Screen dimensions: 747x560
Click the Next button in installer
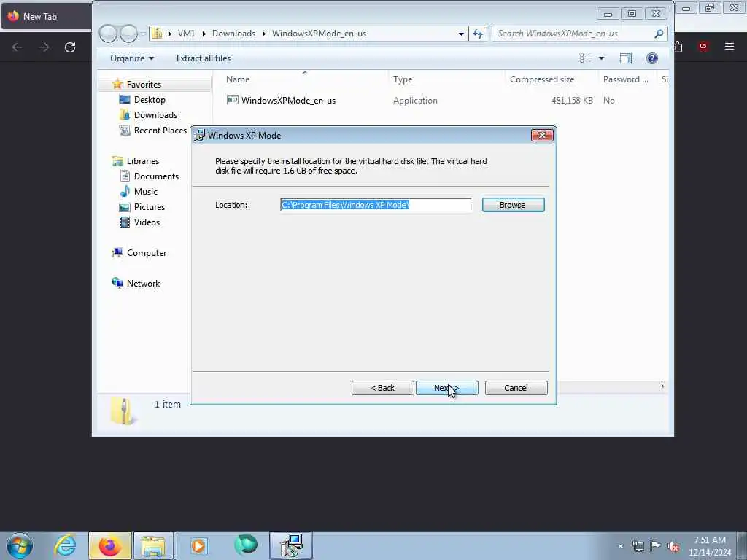coord(447,388)
